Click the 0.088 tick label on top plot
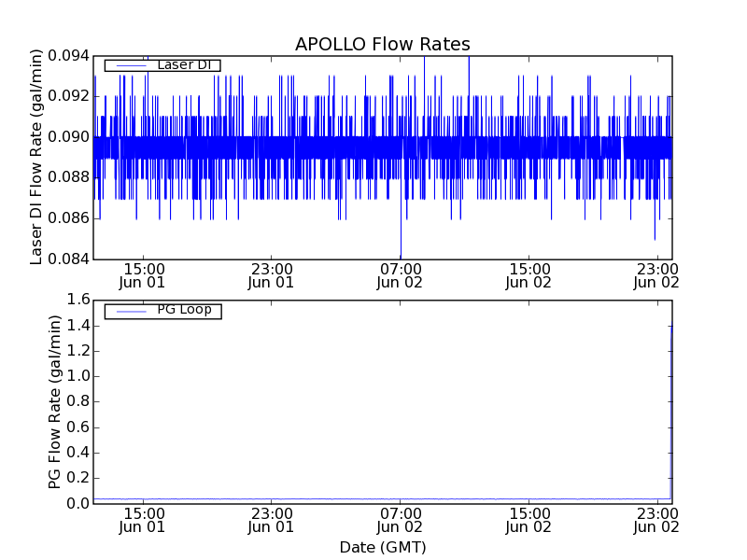 click(x=68, y=177)
